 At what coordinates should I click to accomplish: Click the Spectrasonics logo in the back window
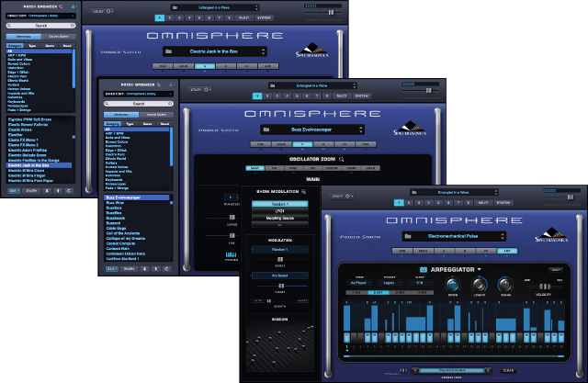(311, 51)
